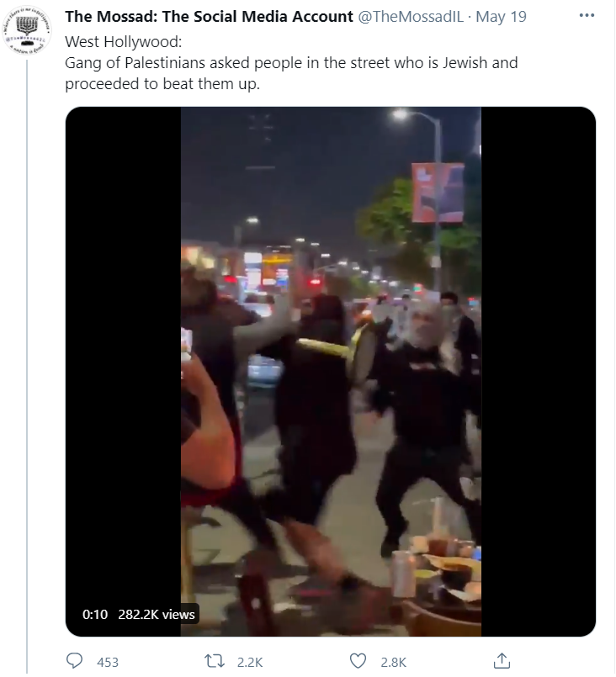616x677 pixels.
Task: Select the "West Hollywood:" text line
Action: [124, 42]
